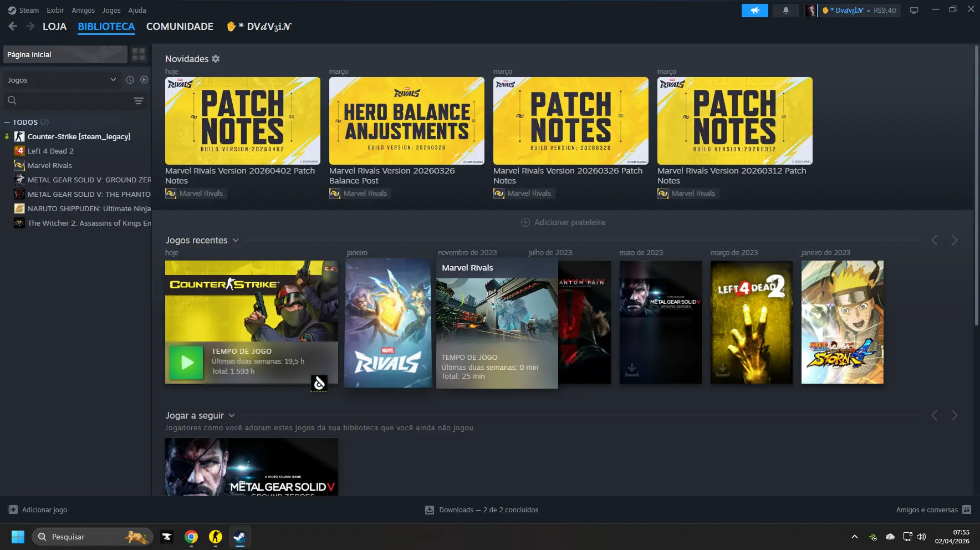Toggle sort by recent activity clock
The width and height of the screenshot is (980, 550).
(130, 80)
